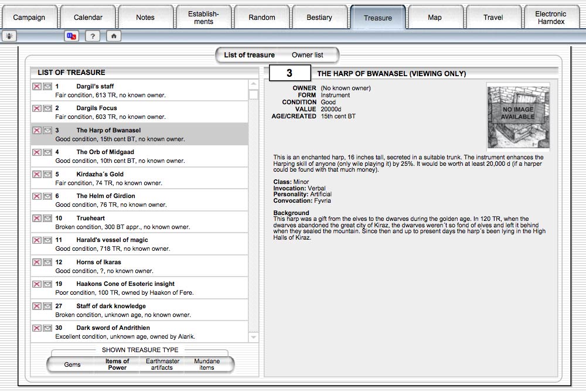Select Mundane items treasure type
The width and height of the screenshot is (586, 392).
coord(207,364)
